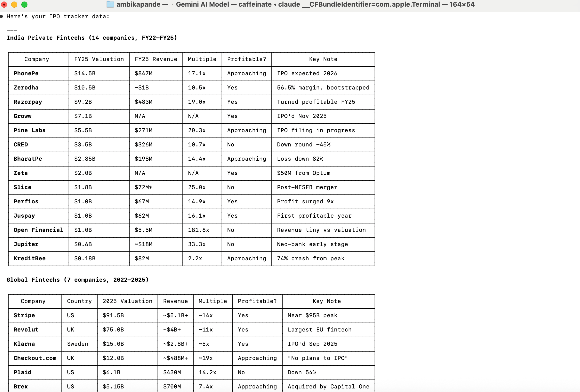This screenshot has height=392, width=580.
Task: Click the terminal window title text
Action: point(295,4)
